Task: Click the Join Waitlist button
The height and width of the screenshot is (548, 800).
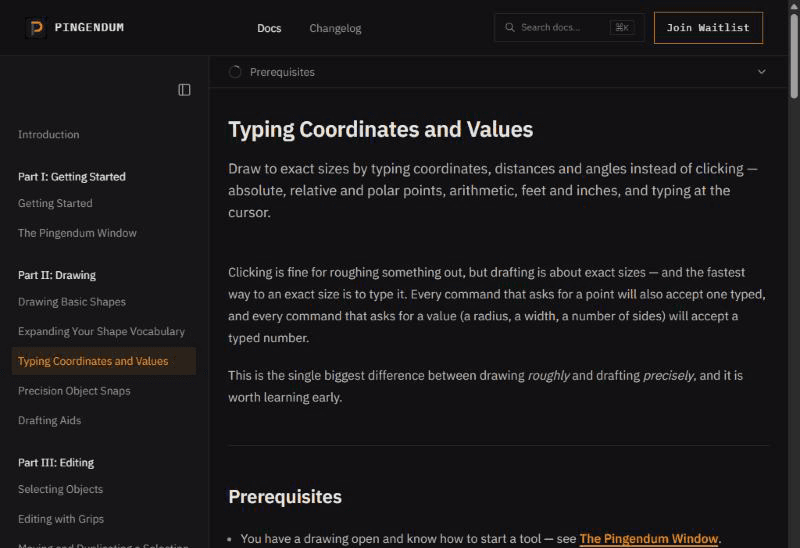Action: pyautogui.click(x=708, y=28)
